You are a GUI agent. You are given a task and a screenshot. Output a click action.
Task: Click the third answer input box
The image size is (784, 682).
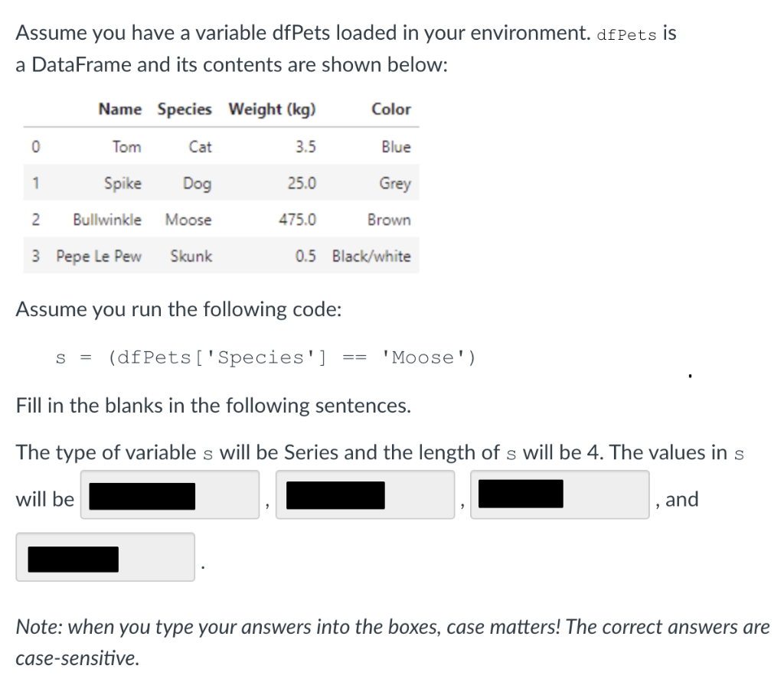[x=560, y=494]
